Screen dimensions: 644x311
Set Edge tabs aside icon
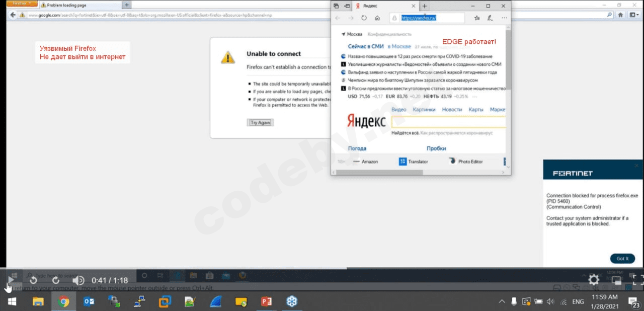(x=346, y=6)
